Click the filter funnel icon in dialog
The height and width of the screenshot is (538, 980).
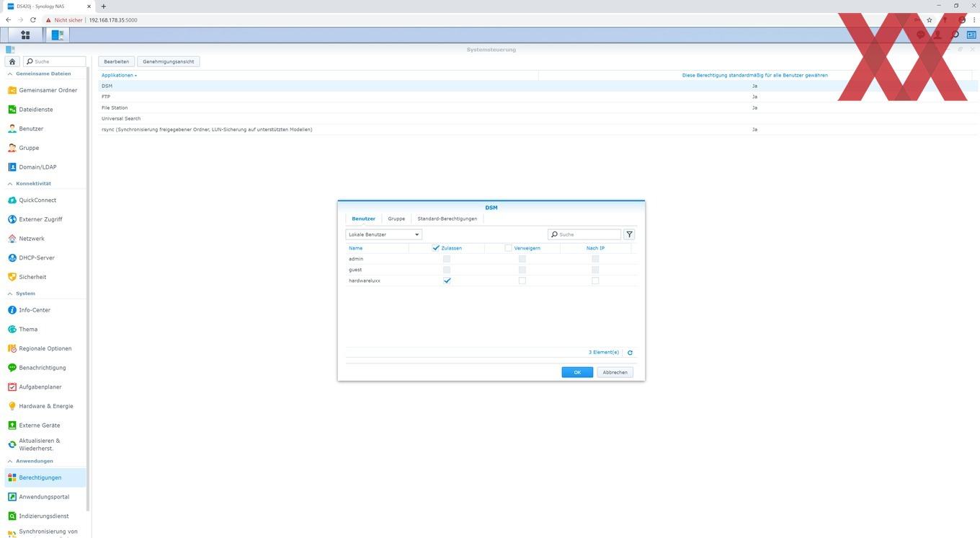pyautogui.click(x=630, y=234)
